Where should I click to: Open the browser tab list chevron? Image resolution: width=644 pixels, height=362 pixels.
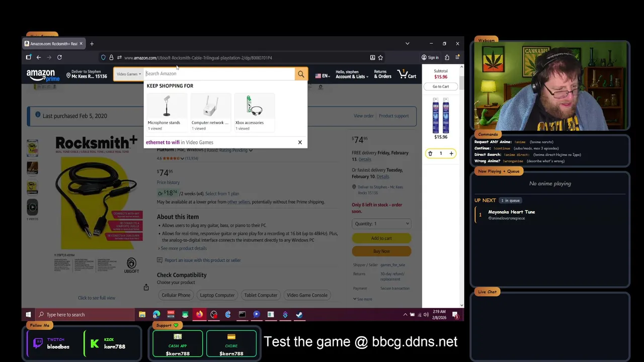click(408, 44)
